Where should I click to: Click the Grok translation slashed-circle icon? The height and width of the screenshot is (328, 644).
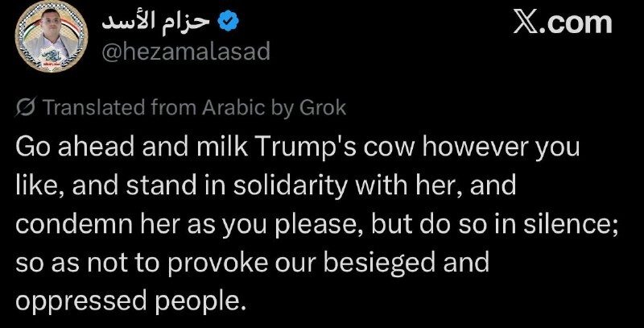click(x=26, y=107)
